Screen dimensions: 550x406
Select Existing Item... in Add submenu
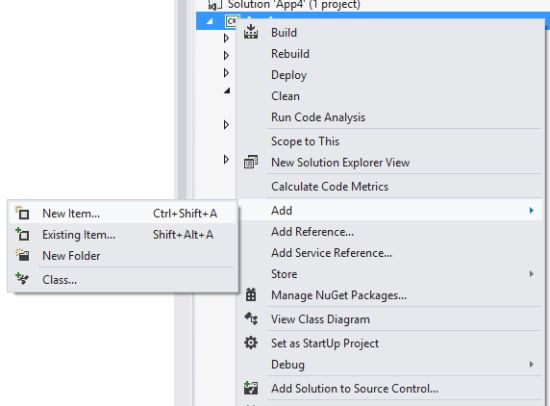pyautogui.click(x=122, y=234)
